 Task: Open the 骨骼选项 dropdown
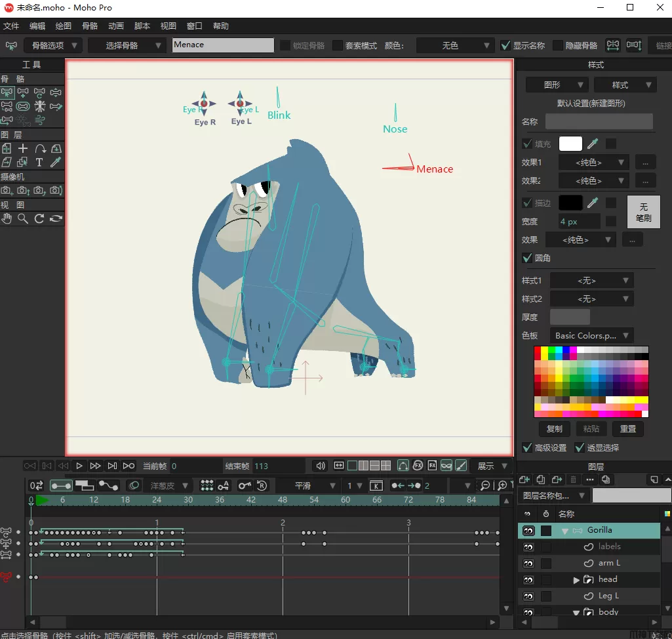coord(52,45)
